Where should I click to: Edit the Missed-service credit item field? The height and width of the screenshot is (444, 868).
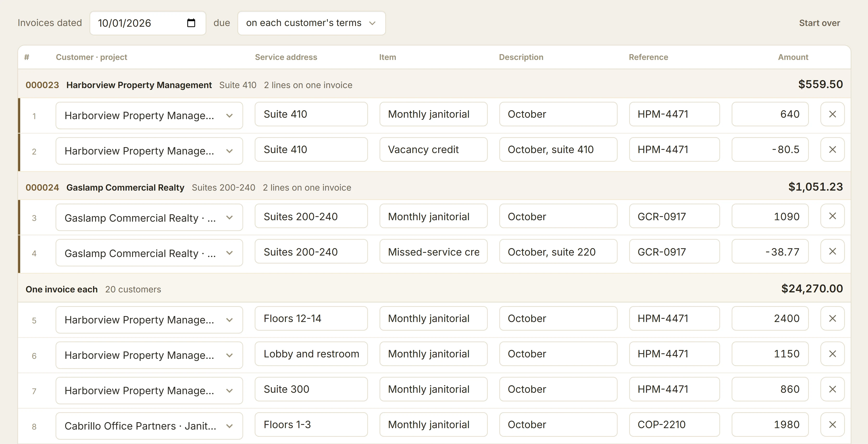433,251
